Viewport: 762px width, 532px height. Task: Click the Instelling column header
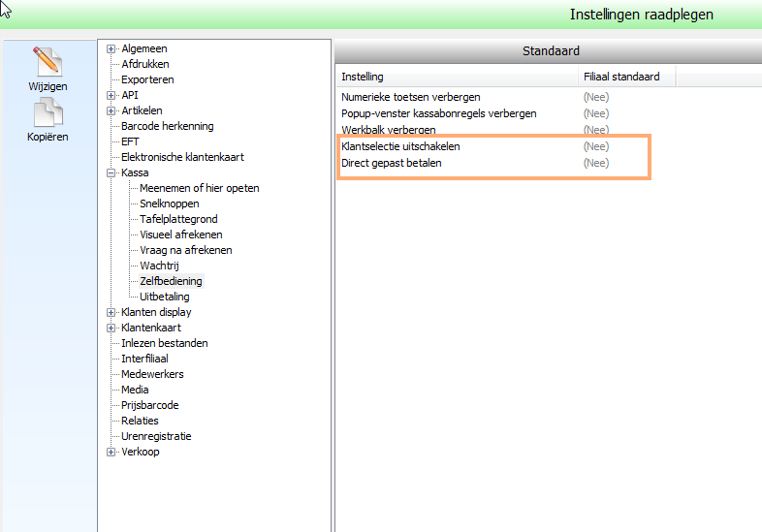coord(457,77)
